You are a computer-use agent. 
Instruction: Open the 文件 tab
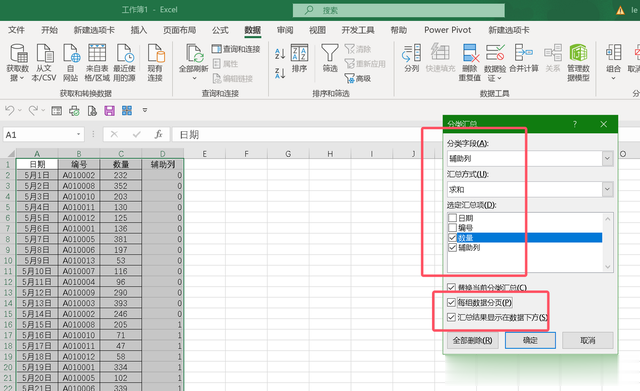[16, 30]
